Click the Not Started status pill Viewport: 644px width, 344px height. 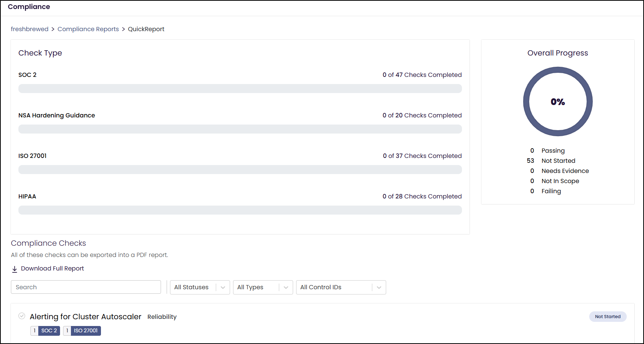tap(608, 317)
